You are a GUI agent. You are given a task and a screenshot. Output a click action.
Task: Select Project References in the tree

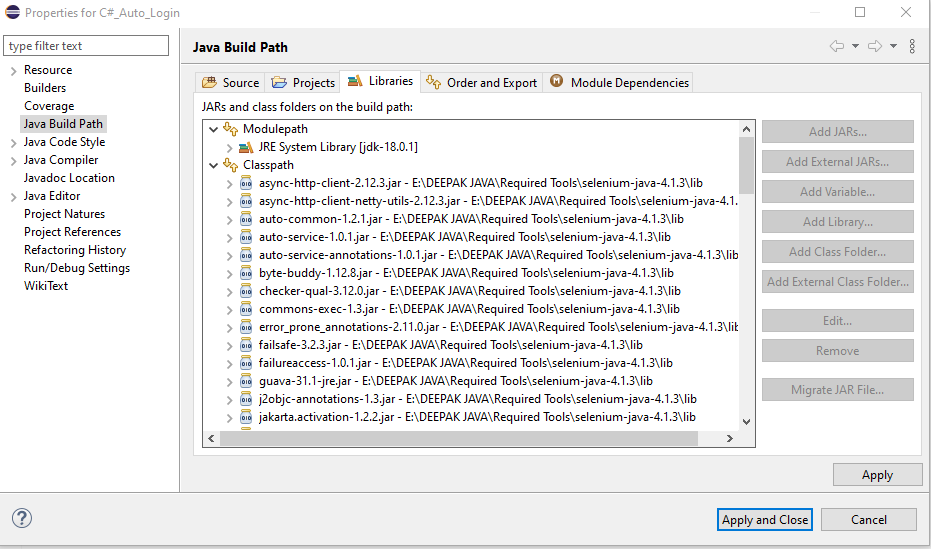tap(72, 232)
